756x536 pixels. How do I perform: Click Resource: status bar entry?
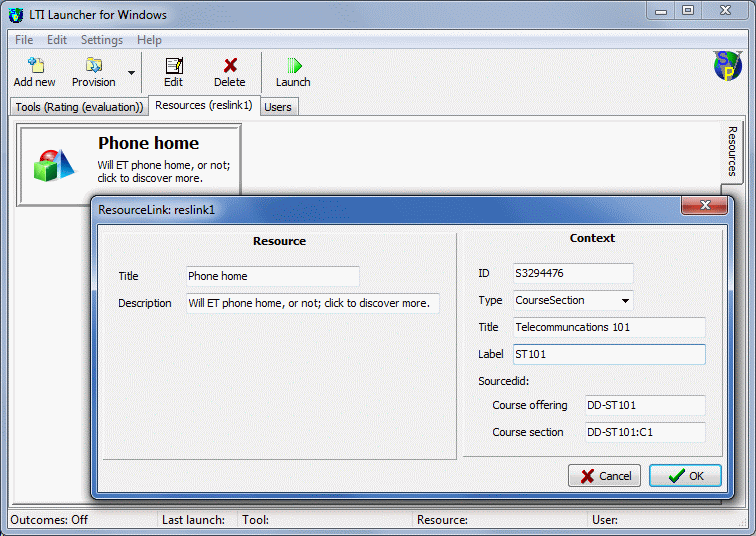(442, 520)
